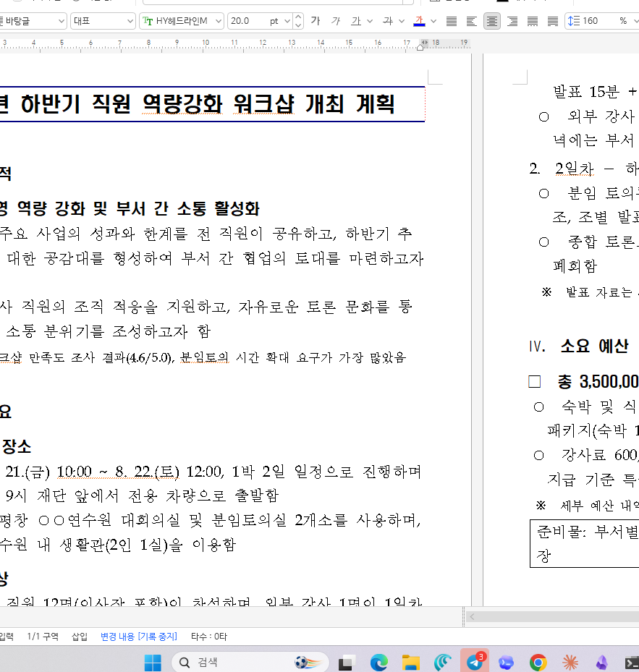This screenshot has height=672, width=639.
Task: Open Task View from the taskbar
Action: [346, 663]
